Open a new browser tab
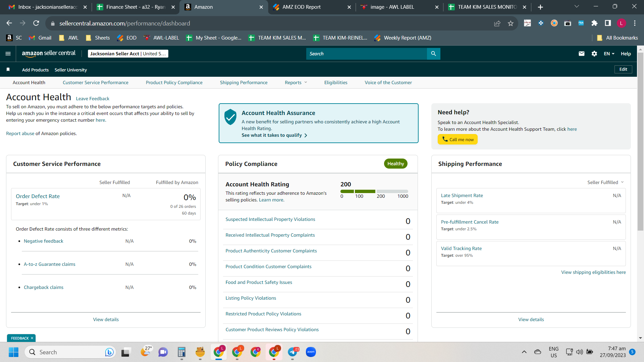The height and width of the screenshot is (362, 644). [540, 7]
